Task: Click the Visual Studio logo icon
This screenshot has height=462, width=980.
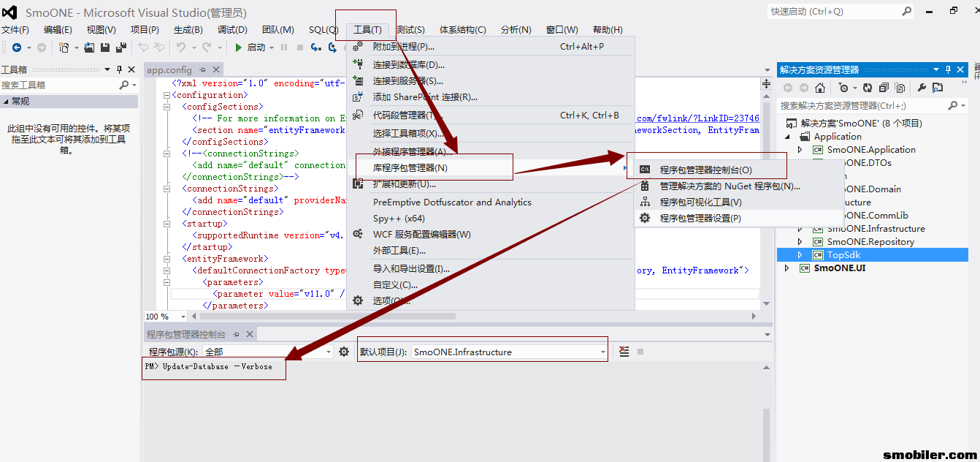Action: pos(11,12)
